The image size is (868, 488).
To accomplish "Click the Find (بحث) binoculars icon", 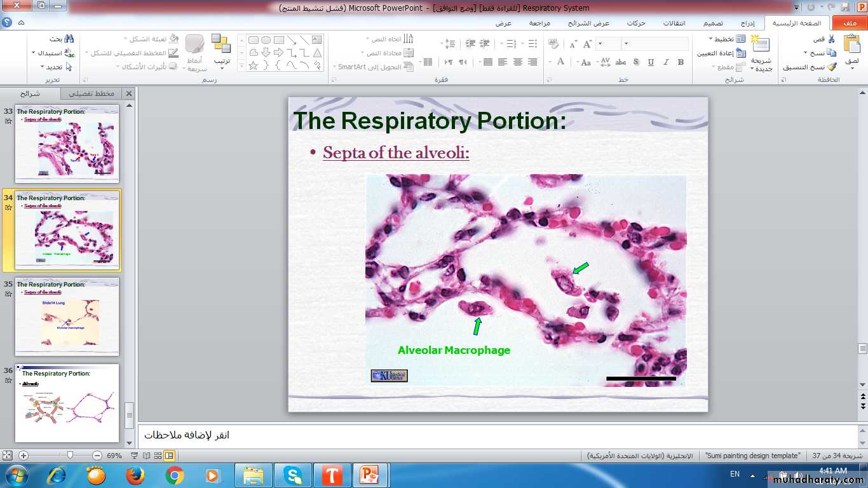I will point(69,39).
